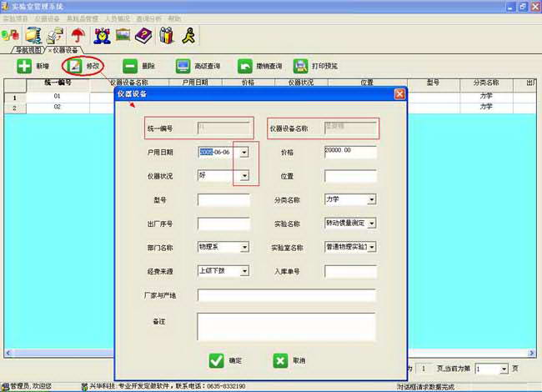This screenshot has height=392, width=542.
Task: Open the 帮助 menu
Action: 174,18
